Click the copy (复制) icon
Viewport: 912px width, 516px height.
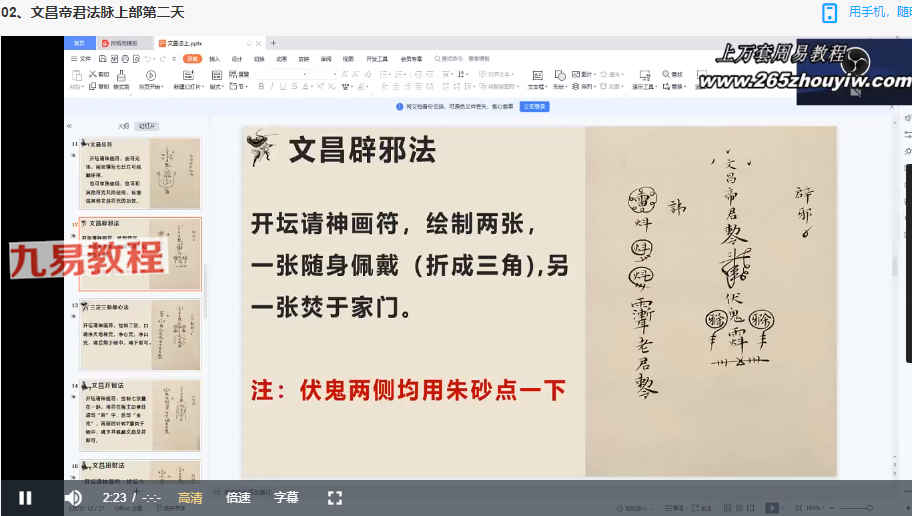point(92,86)
